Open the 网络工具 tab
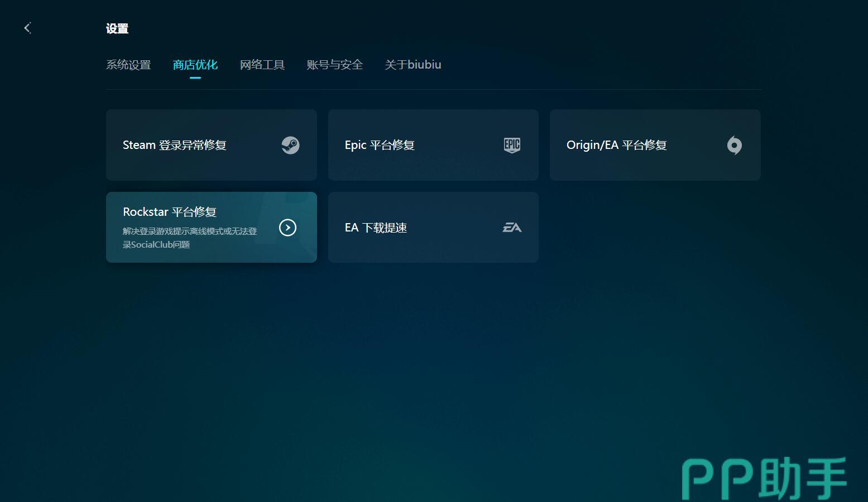Image resolution: width=868 pixels, height=502 pixels. coord(262,65)
